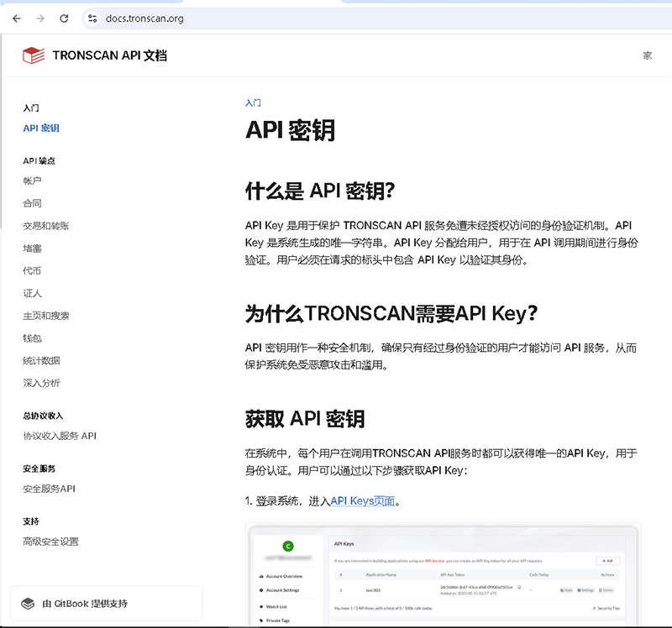Click the TRONSCAN red logo icon
Image resolution: width=672 pixels, height=628 pixels.
(33, 55)
